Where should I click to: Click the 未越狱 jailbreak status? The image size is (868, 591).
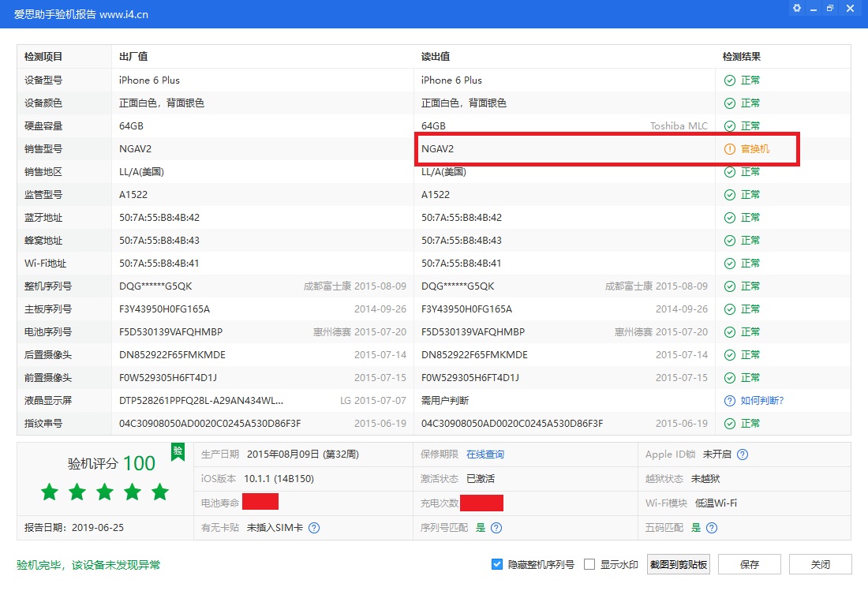(705, 479)
